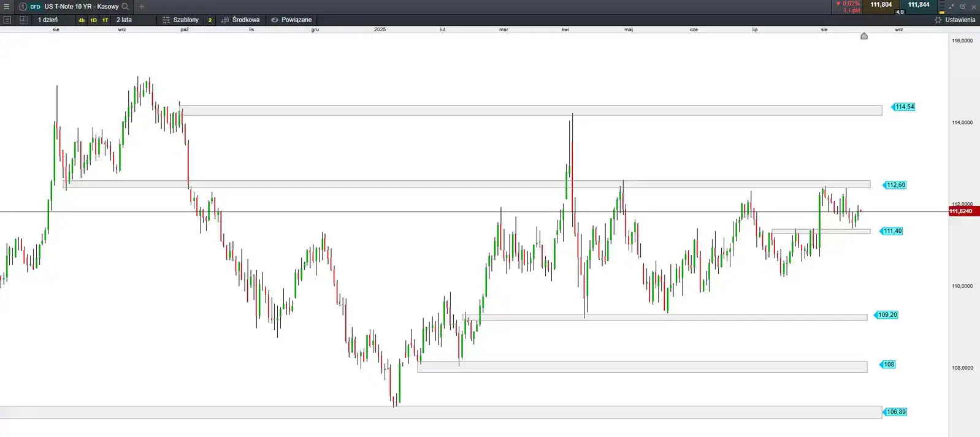Toggle the 1T timeframe shortcut
This screenshot has height=437, width=980.
pos(105,20)
